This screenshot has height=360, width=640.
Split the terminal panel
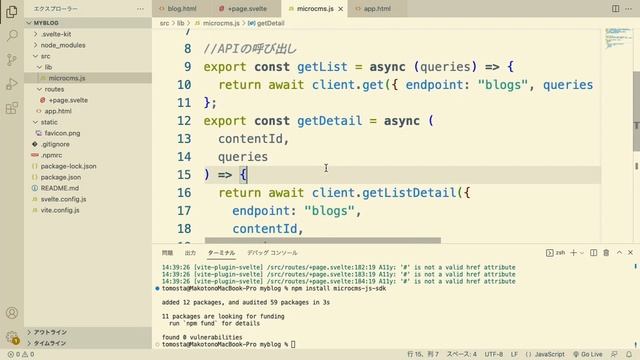click(593, 253)
